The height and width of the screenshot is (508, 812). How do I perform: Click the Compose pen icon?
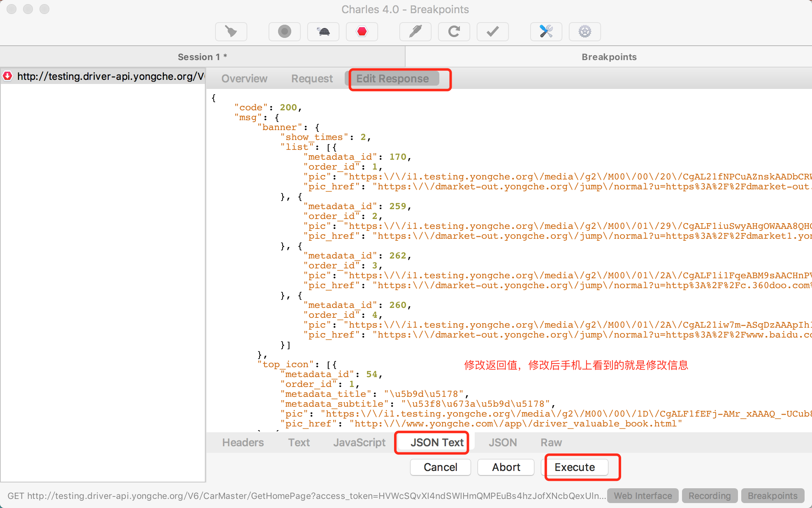[415, 32]
